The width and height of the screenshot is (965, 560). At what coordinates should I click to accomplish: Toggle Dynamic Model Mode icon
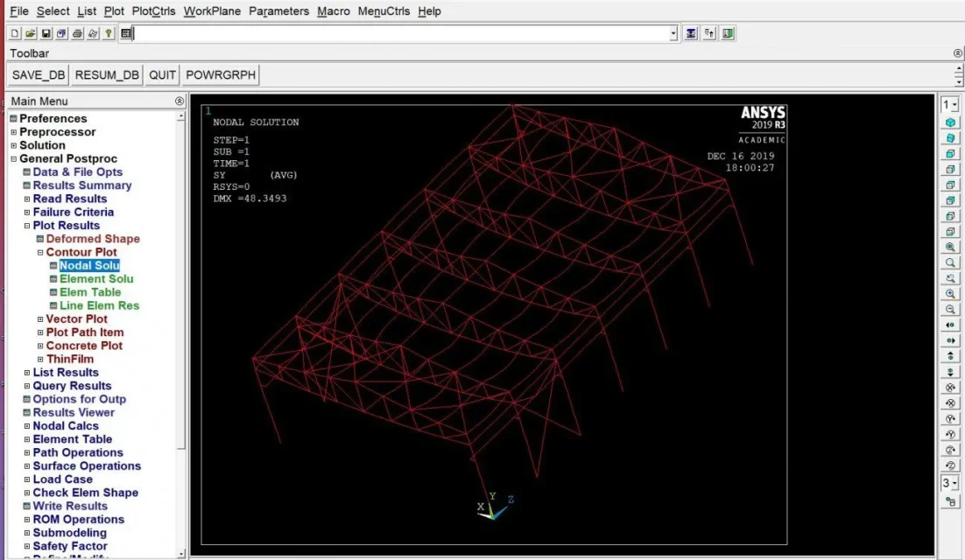pos(950,502)
